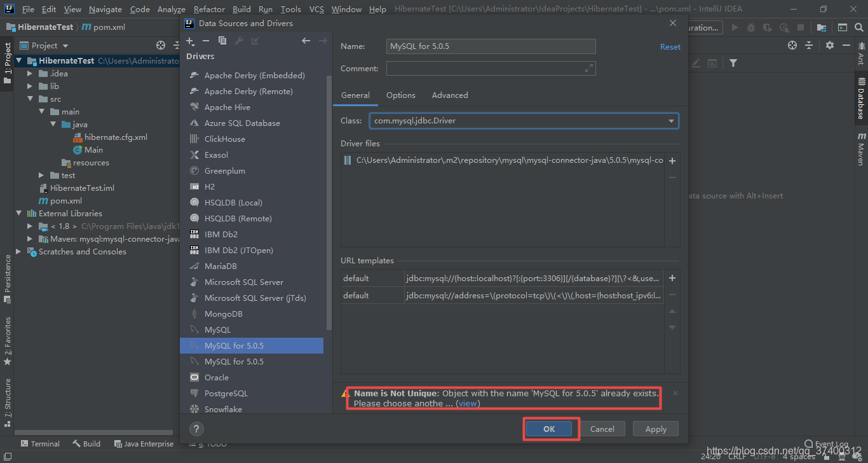Viewport: 868px width, 463px height.
Task: Select URL template with host::localhost
Action: (x=502, y=278)
